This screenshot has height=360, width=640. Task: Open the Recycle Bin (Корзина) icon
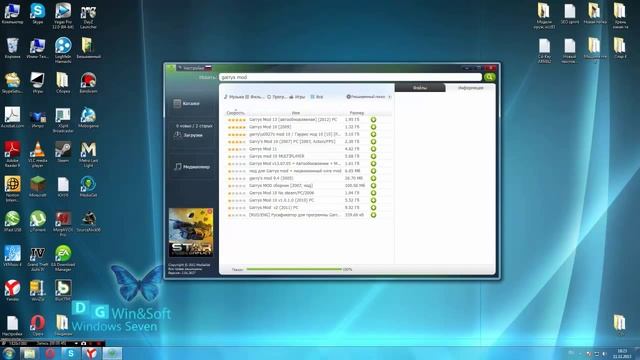tap(12, 48)
